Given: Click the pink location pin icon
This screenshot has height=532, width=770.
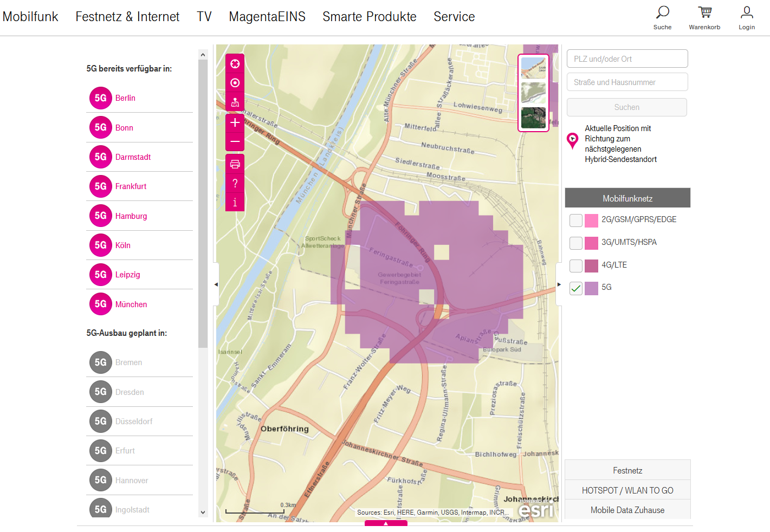Looking at the screenshot, I should pyautogui.click(x=572, y=141).
